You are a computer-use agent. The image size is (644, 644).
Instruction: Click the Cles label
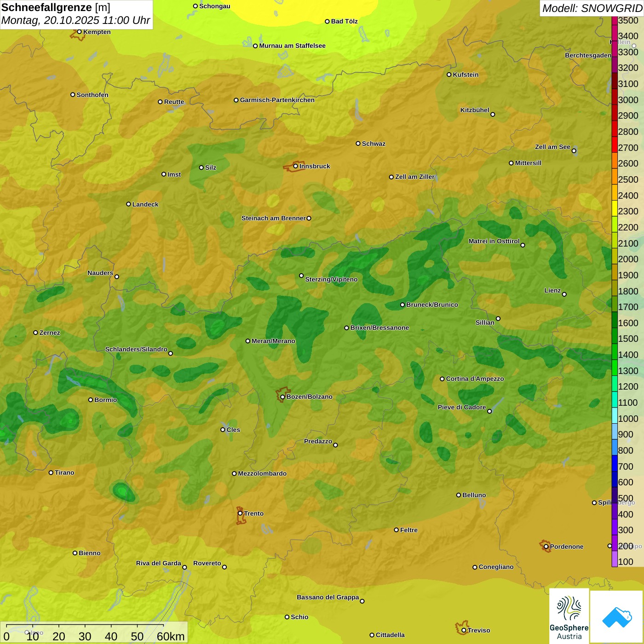click(233, 430)
